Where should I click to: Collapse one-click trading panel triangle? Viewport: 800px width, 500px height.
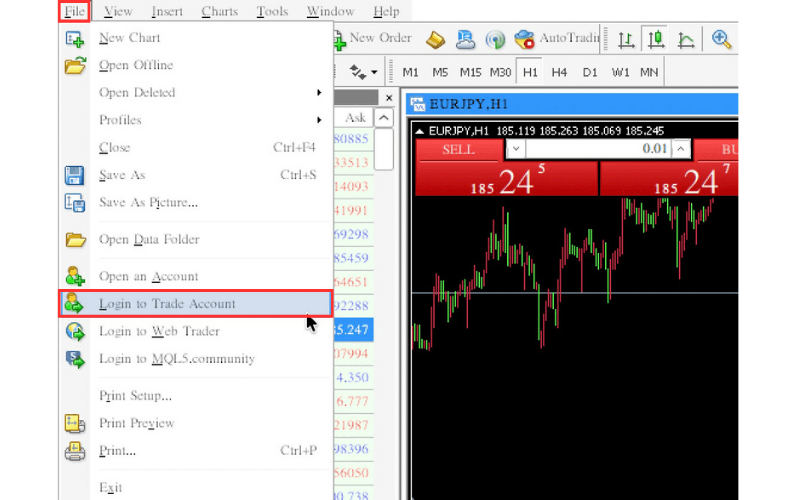click(419, 132)
